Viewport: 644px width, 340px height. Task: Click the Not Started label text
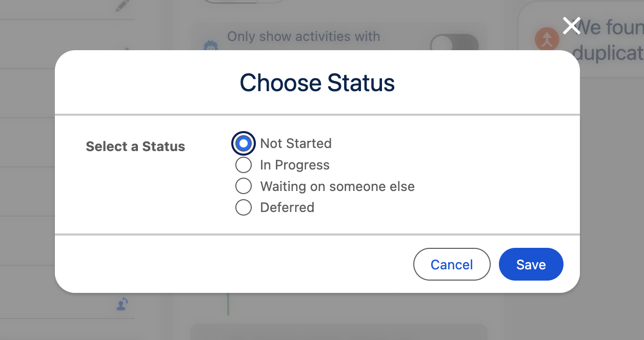(x=296, y=143)
